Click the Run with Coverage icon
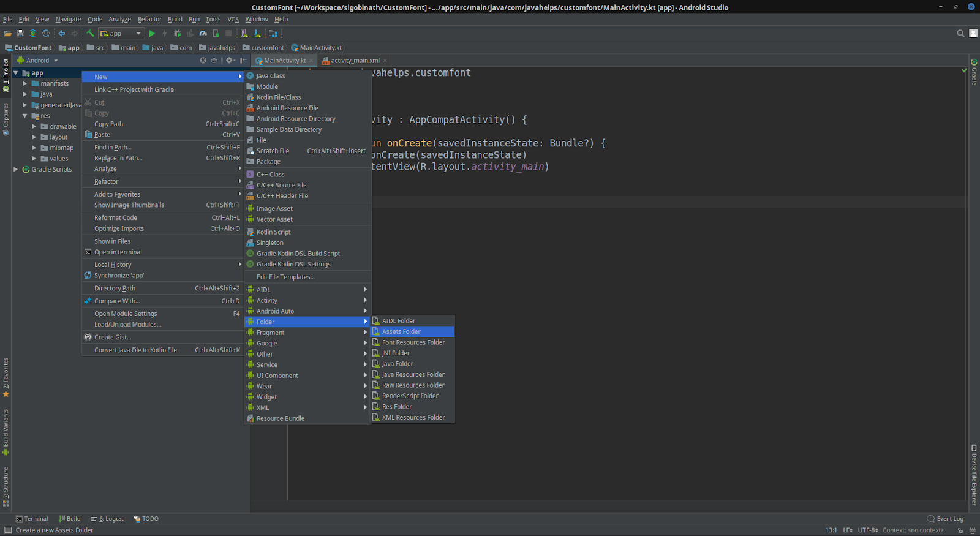Viewport: 980px width, 536px height. coord(190,34)
